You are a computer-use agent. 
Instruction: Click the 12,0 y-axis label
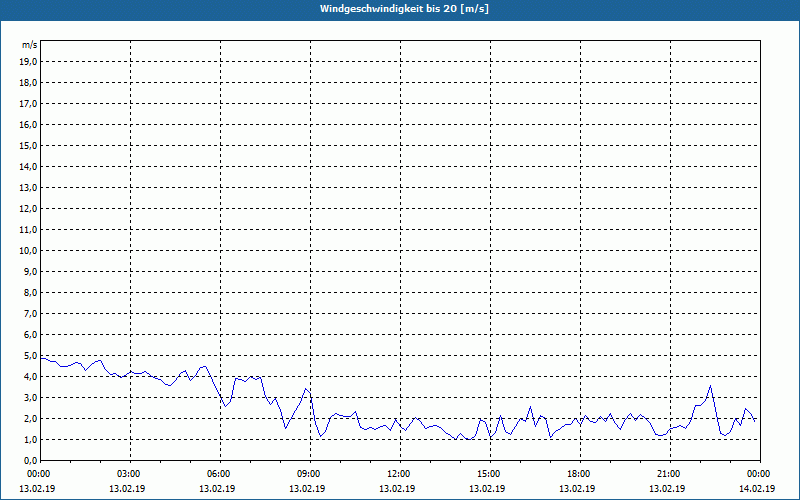click(x=28, y=209)
